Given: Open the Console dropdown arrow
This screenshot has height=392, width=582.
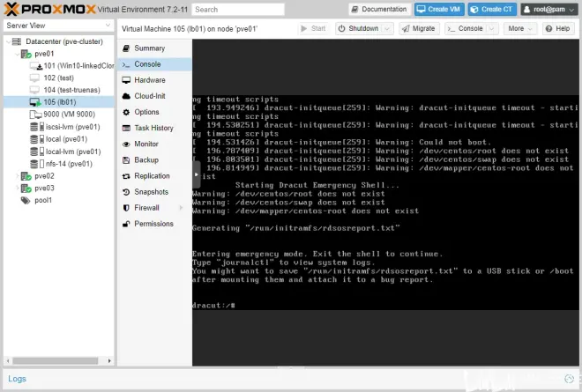Looking at the screenshot, I should tap(492, 28).
